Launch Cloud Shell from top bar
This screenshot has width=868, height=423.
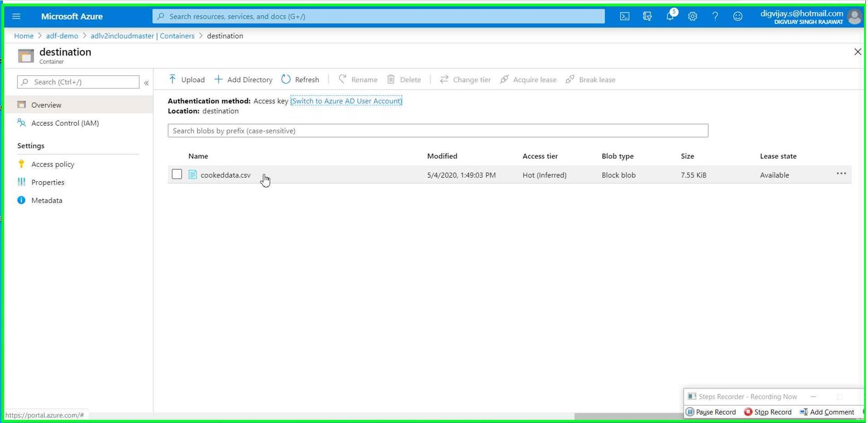(625, 16)
